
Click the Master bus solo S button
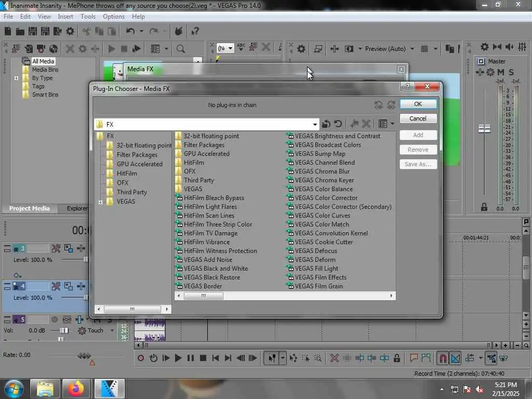(511, 72)
